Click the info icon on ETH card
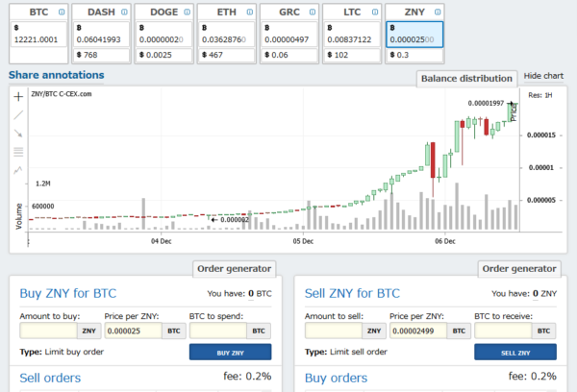 (250, 12)
